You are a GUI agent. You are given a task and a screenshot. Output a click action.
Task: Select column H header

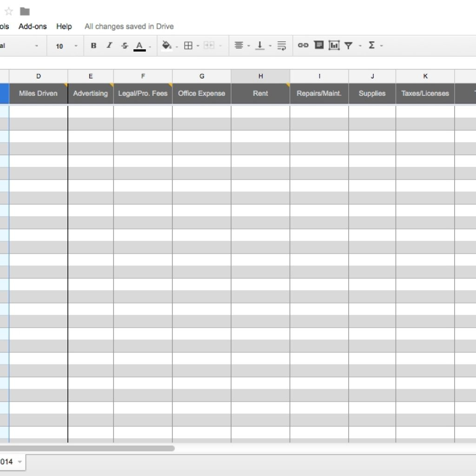pyautogui.click(x=260, y=76)
